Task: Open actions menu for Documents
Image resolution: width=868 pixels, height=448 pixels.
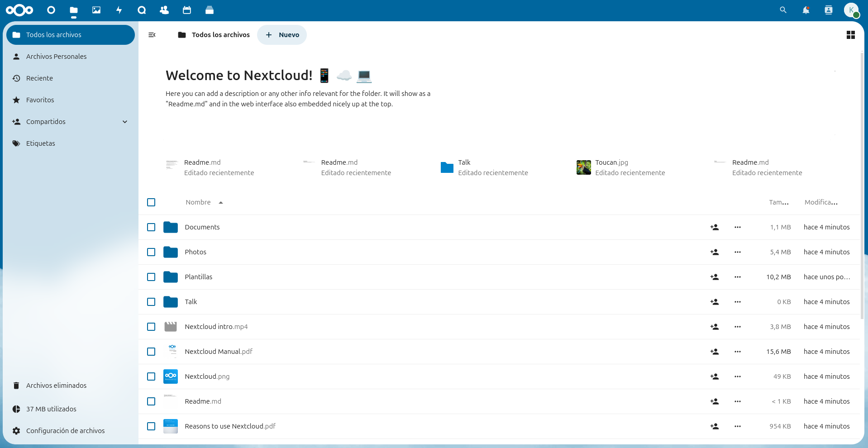Action: (x=738, y=227)
